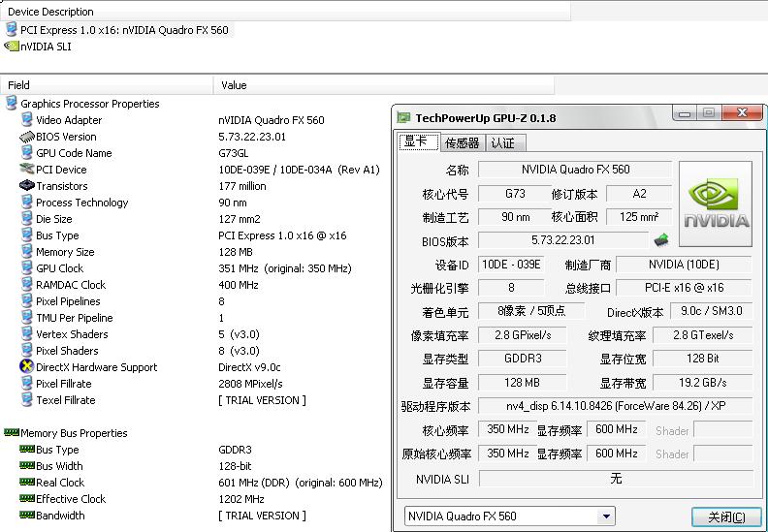The width and height of the screenshot is (768, 532).
Task: Click the 显存类型 GDDR3 field in GPU-Z
Action: [522, 359]
